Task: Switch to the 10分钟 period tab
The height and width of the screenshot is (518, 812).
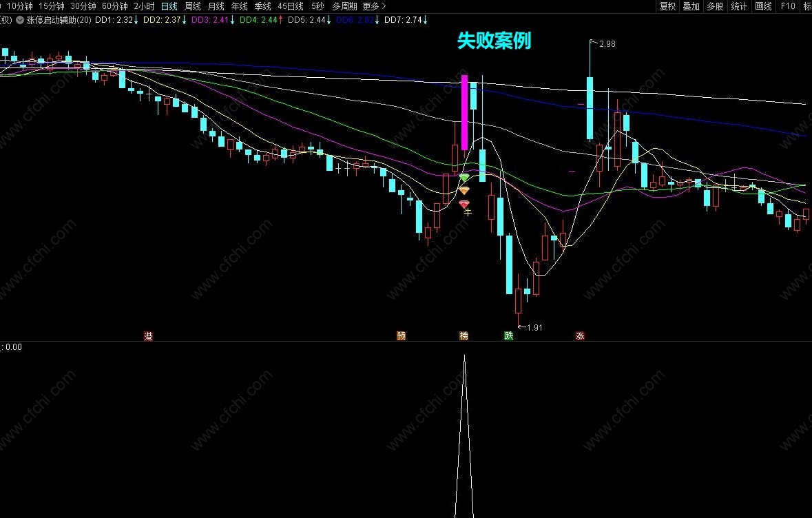Action: [20, 6]
